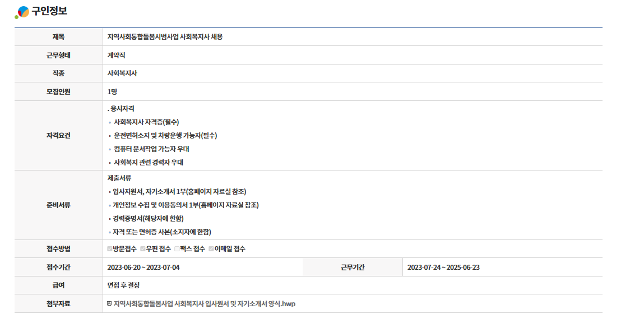The width and height of the screenshot is (644, 318).
Task: Click the 운전면허소지 및 차량운행 가능자 requirement line
Action: point(165,135)
